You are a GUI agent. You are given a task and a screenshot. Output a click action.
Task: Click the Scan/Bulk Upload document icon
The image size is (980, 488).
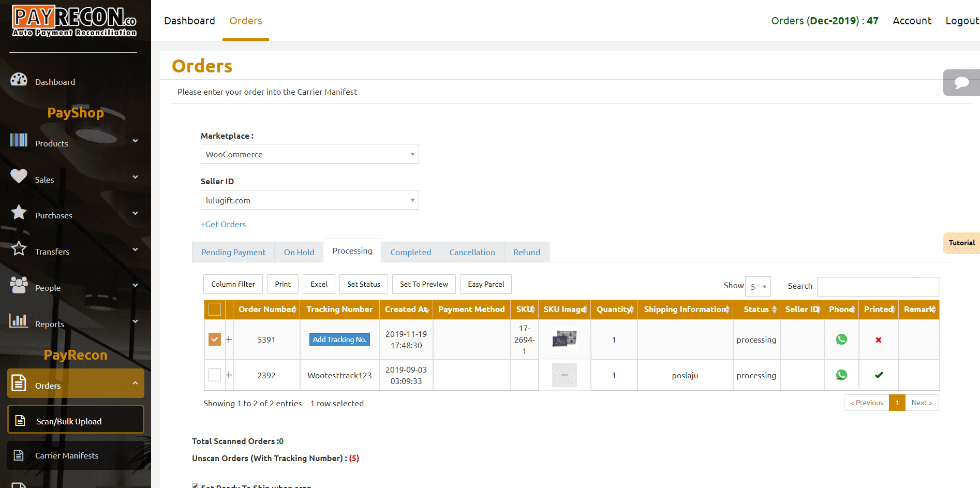[x=20, y=420]
